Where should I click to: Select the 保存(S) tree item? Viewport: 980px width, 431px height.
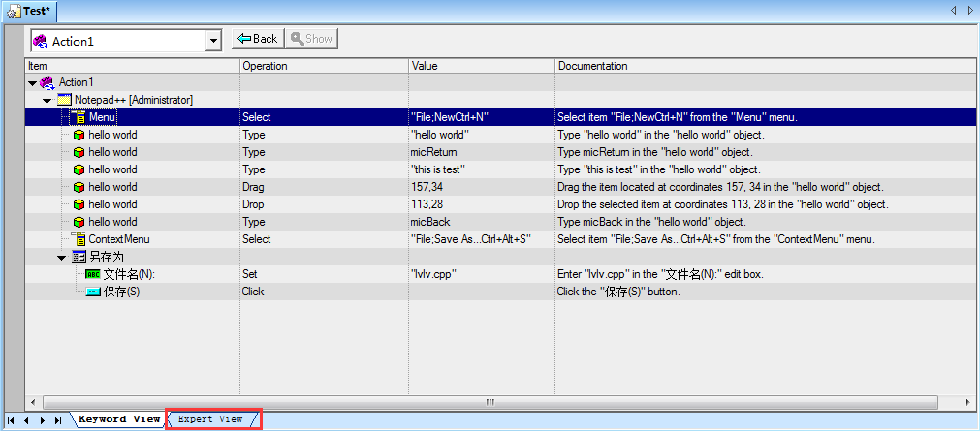point(121,292)
